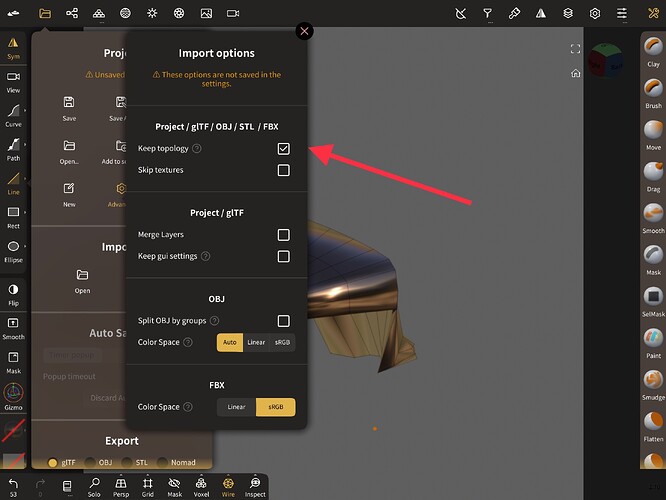The image size is (666, 500).
Task: Toggle Persp perspective view
Action: 121,487
